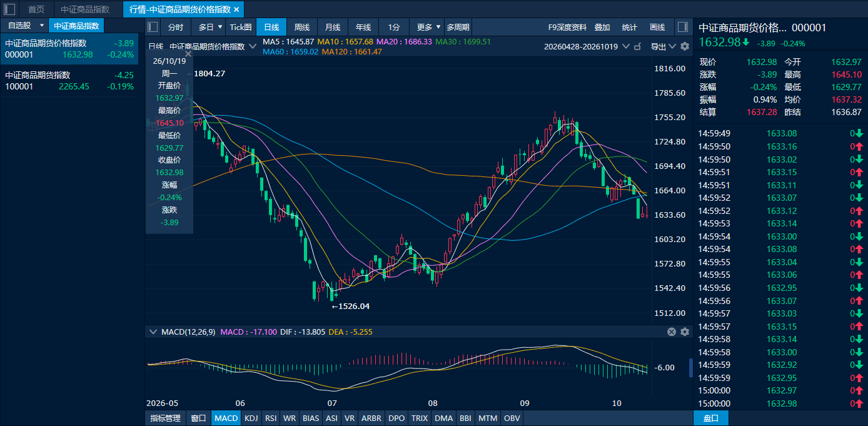Open the 多周期 multi-period view
This screenshot has width=868, height=426.
point(458,27)
